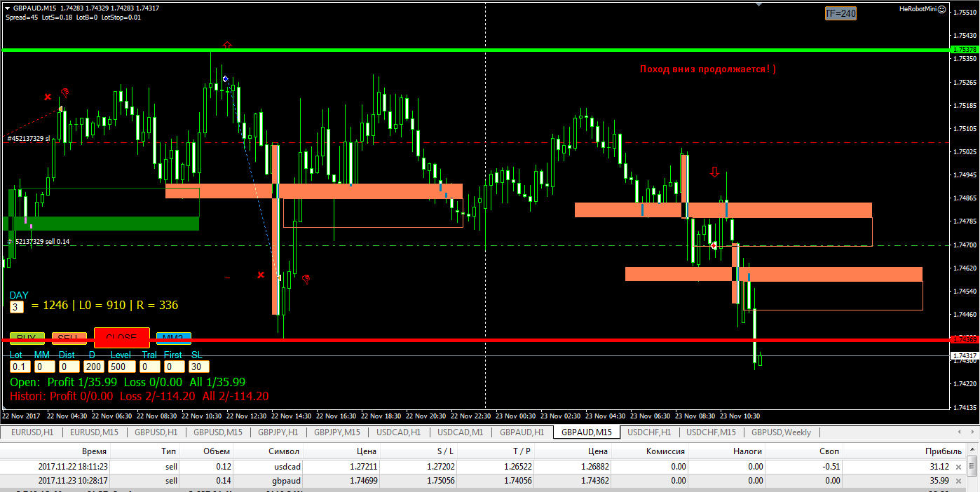Click the blue MM2 button

[x=173, y=338]
